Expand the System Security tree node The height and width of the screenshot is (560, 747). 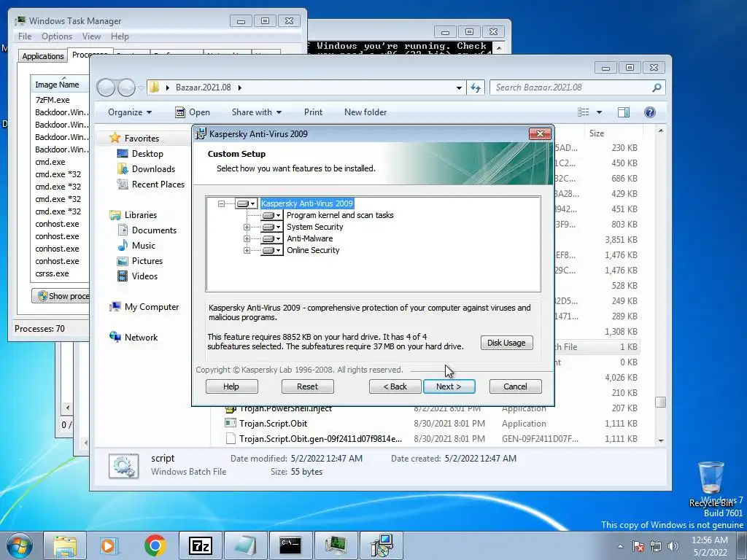(x=247, y=227)
